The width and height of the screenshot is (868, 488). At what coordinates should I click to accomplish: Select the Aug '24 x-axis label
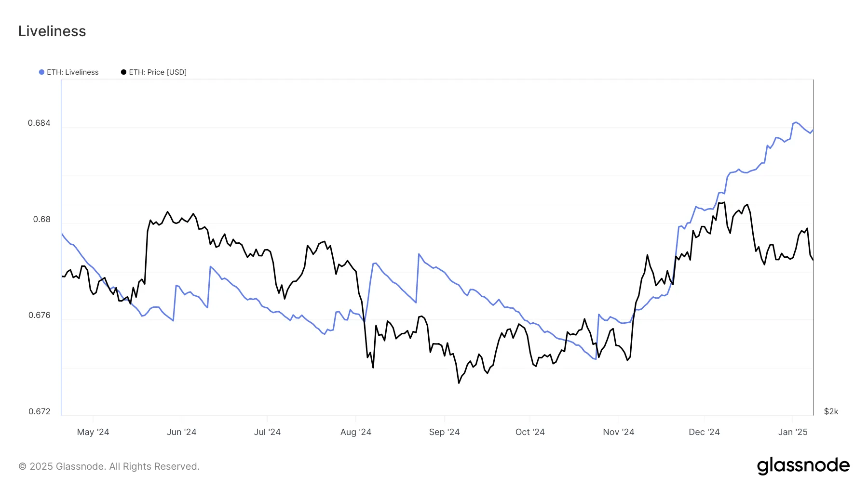click(356, 432)
